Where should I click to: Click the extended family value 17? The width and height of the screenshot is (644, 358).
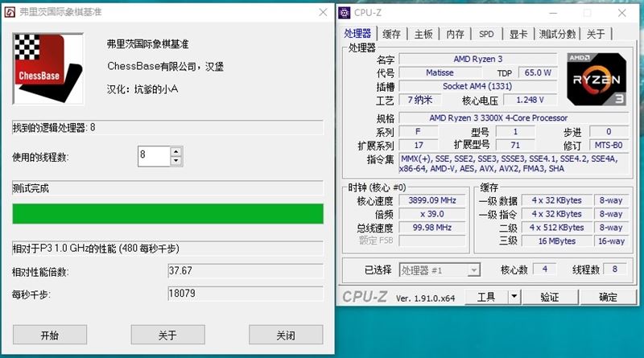419,145
